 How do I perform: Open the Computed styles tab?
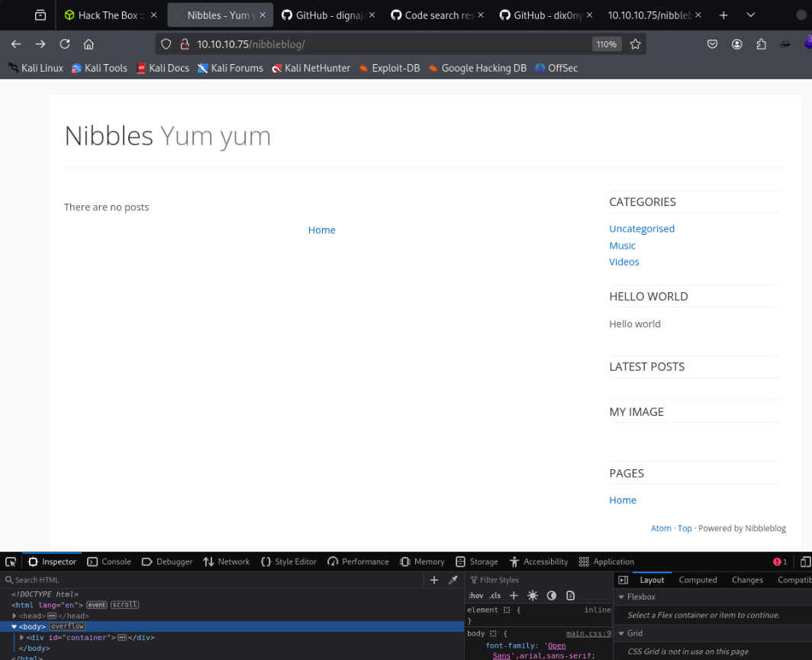coord(698,580)
